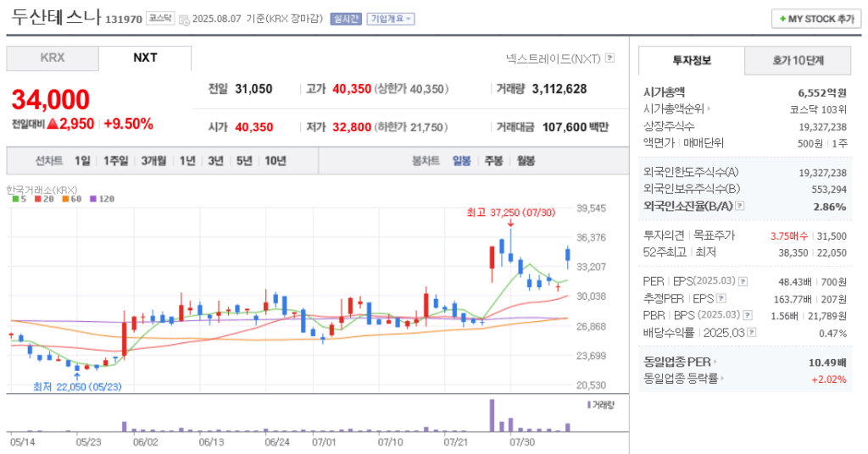The width and height of the screenshot is (868, 454).
Task: Show the 5년 line chart
Action: (244, 161)
